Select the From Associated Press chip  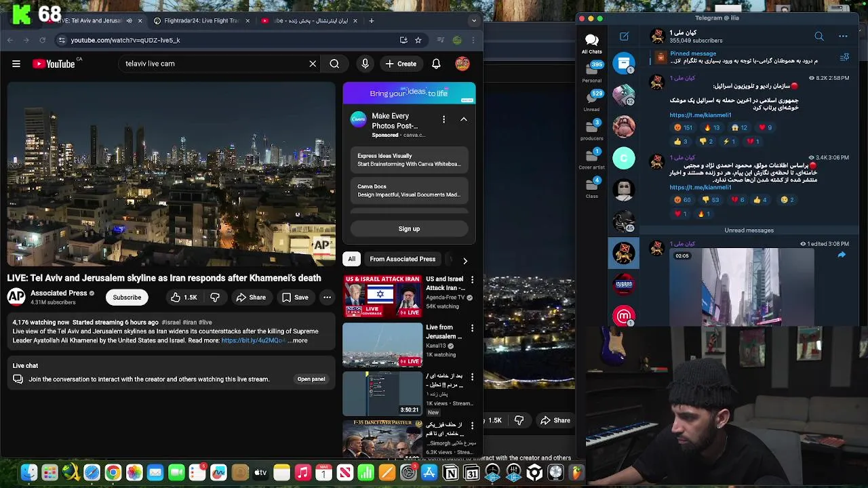[402, 259]
